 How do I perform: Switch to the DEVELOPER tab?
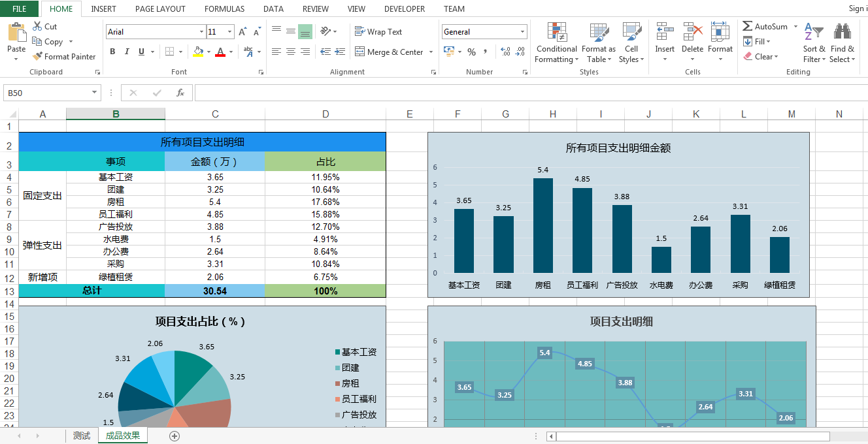[x=405, y=8]
